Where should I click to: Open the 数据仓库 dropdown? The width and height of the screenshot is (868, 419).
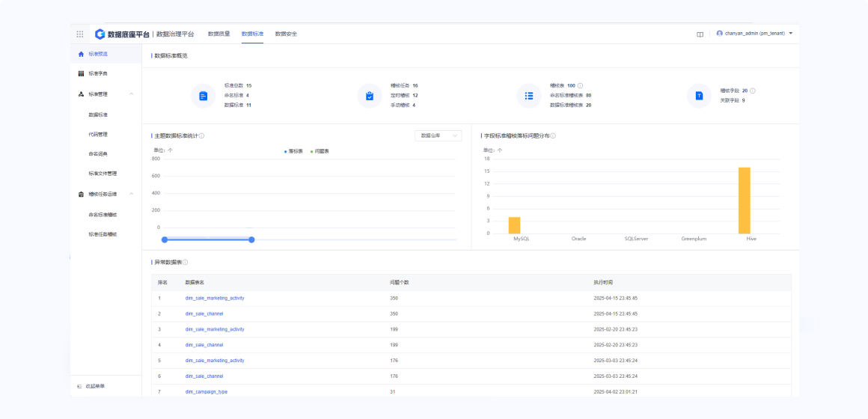[x=438, y=135]
